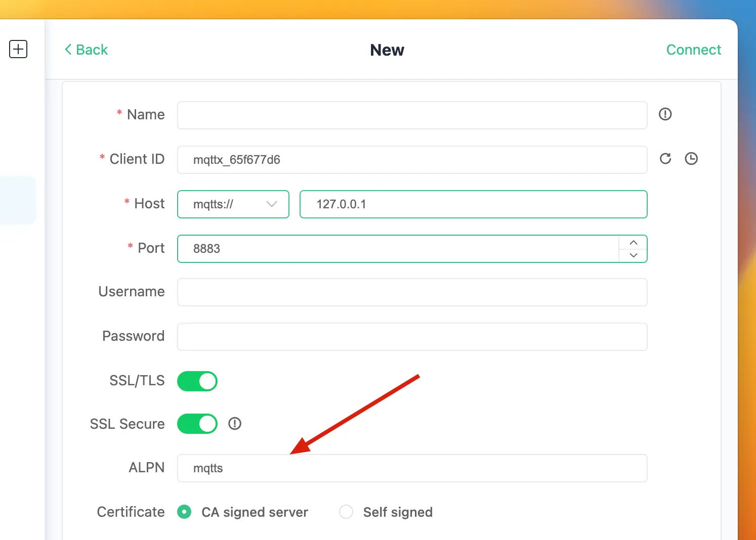Disable the SSL Secure switch
756x540 pixels.
(197, 424)
